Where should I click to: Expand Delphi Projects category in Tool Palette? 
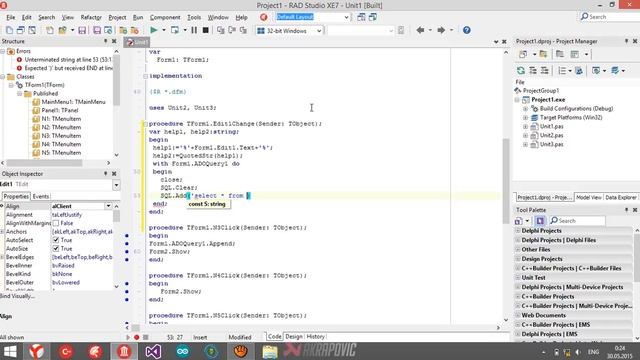click(518, 231)
